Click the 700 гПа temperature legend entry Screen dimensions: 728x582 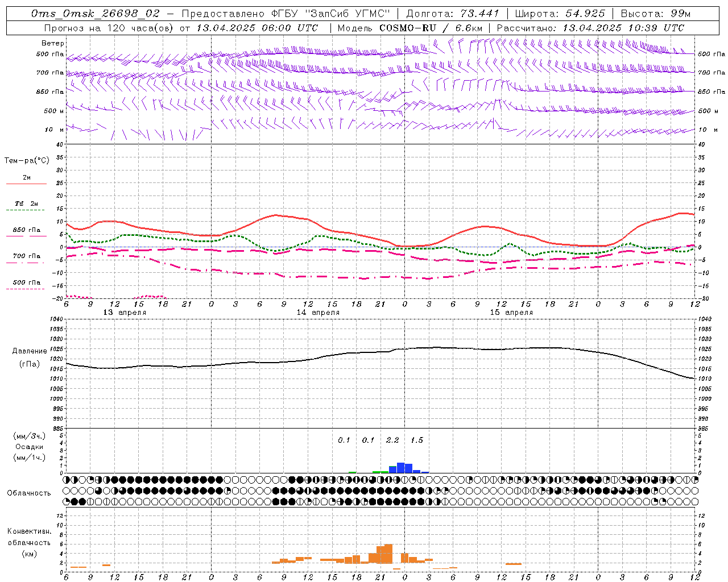click(x=26, y=256)
